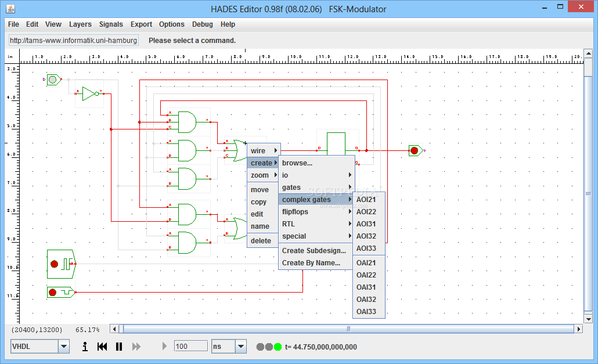Open the View menu
This screenshot has width=598, height=364.
pyautogui.click(x=53, y=24)
